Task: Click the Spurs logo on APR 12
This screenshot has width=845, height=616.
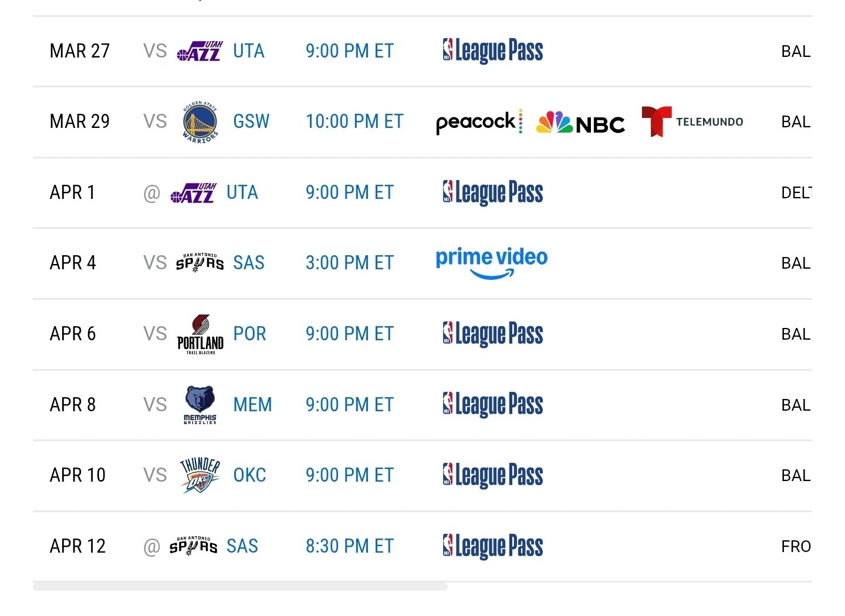Action: 193,546
